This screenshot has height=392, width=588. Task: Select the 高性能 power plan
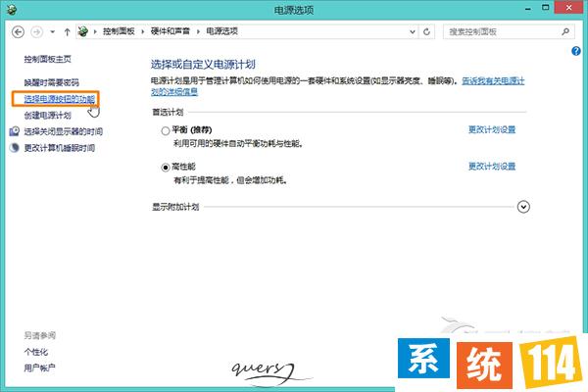coord(165,168)
